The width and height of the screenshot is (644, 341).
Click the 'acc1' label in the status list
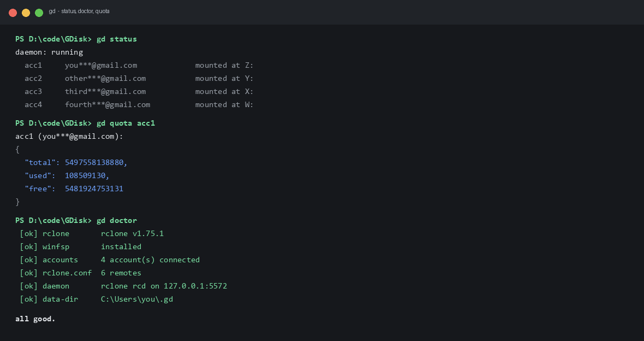[x=33, y=66]
